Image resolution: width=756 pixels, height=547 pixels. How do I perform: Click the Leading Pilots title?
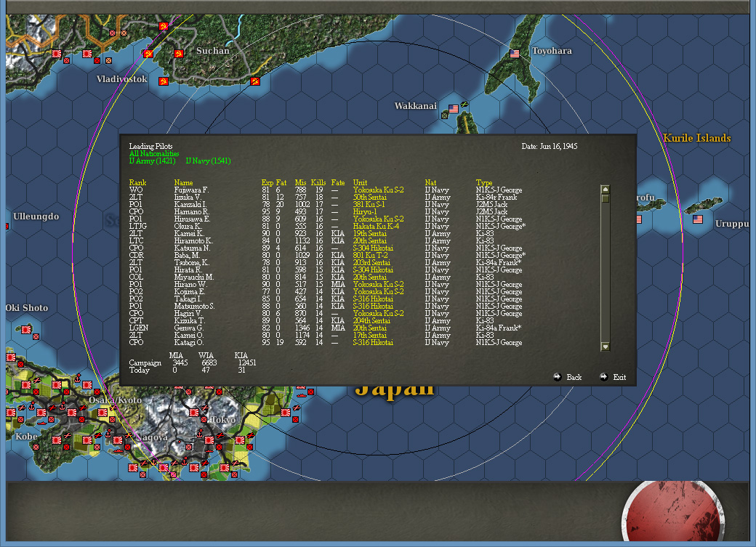150,146
